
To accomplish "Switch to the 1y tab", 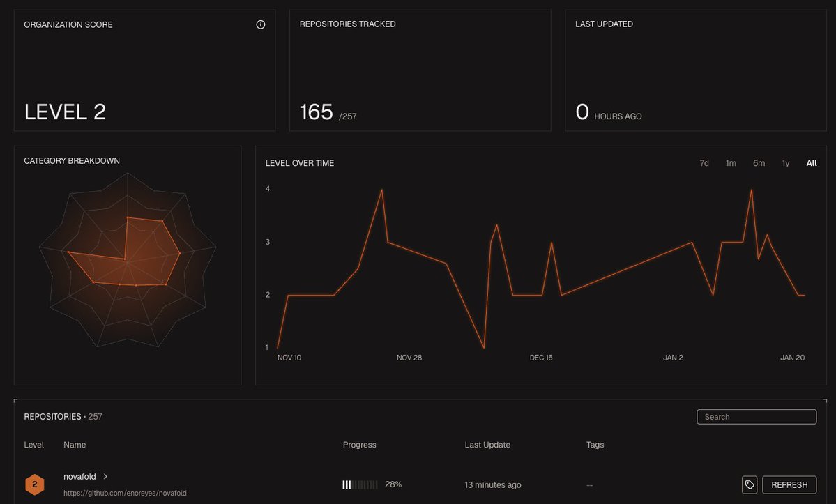I will point(785,162).
